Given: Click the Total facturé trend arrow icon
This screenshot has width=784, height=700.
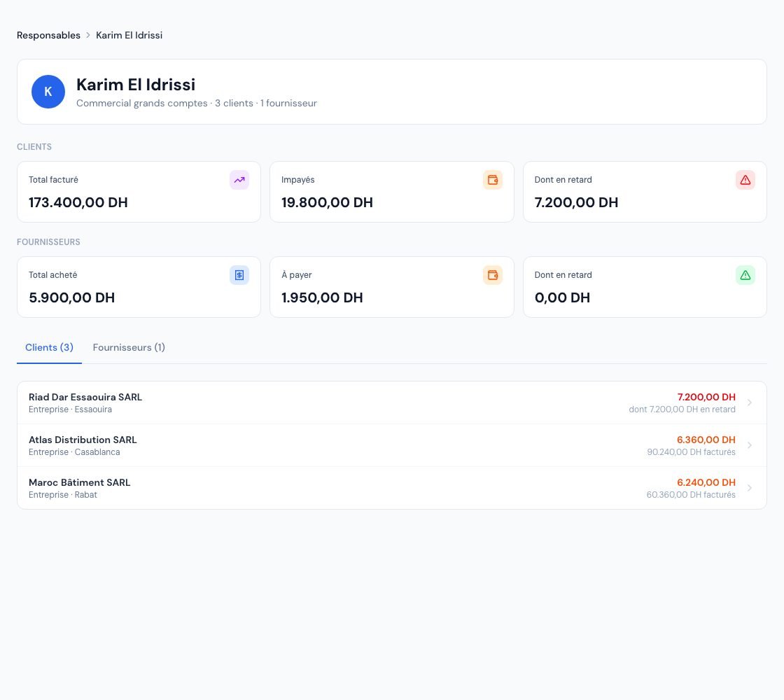Looking at the screenshot, I should pos(239,180).
